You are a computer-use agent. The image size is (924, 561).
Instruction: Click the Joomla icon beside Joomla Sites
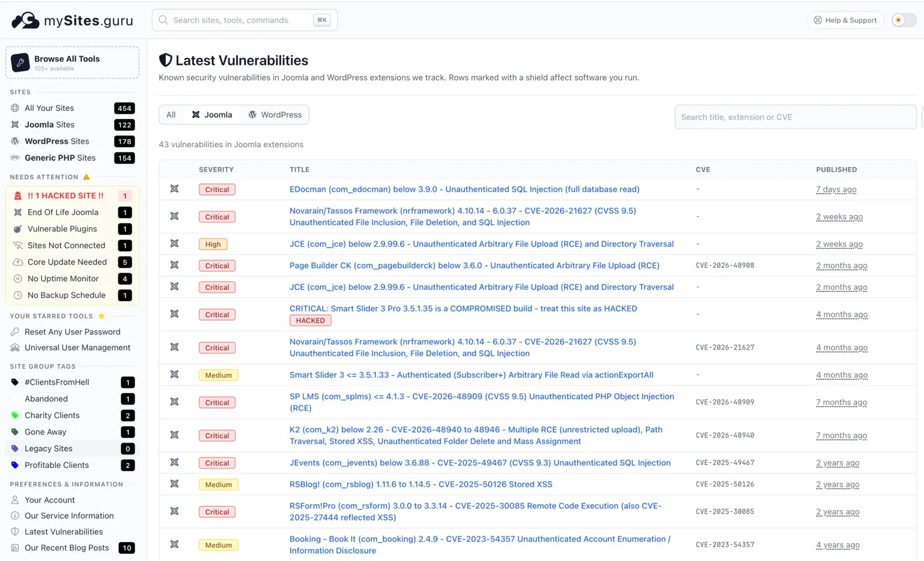click(15, 125)
